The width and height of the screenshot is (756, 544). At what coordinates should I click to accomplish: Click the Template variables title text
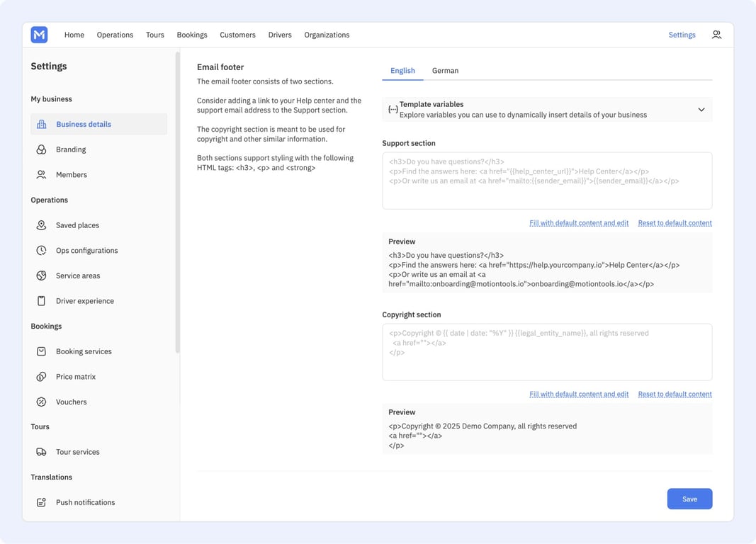431,104
